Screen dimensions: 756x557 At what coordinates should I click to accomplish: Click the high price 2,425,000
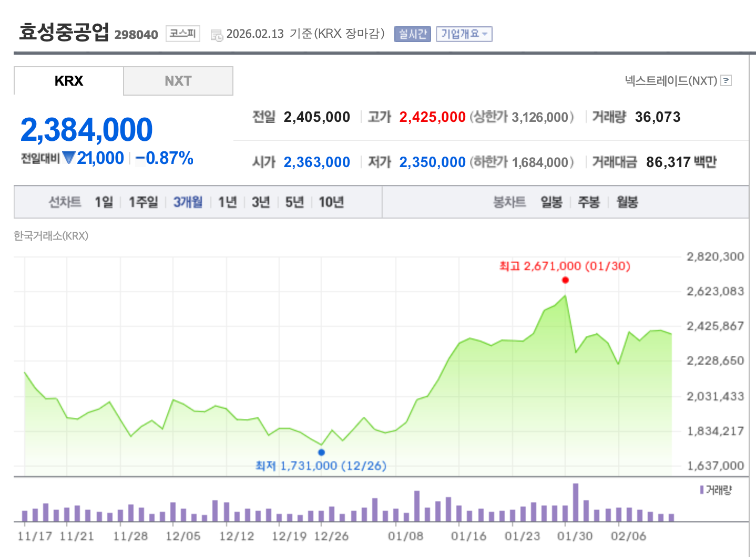(x=433, y=117)
